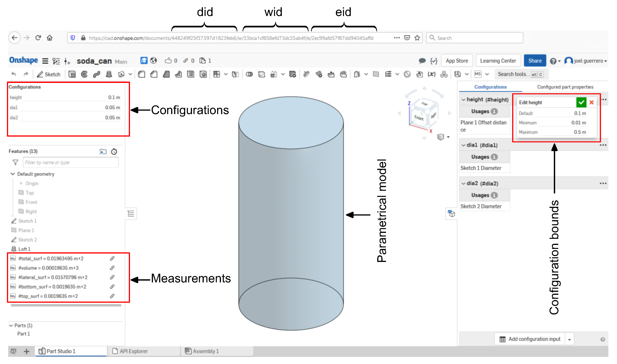
Task: Open the Variable (x) tool
Action: [x=431, y=74]
